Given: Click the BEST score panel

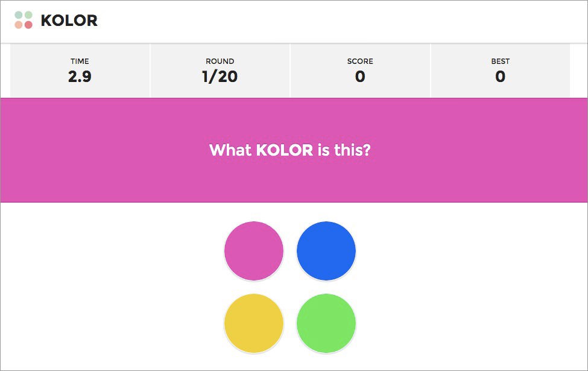Looking at the screenshot, I should 500,71.
